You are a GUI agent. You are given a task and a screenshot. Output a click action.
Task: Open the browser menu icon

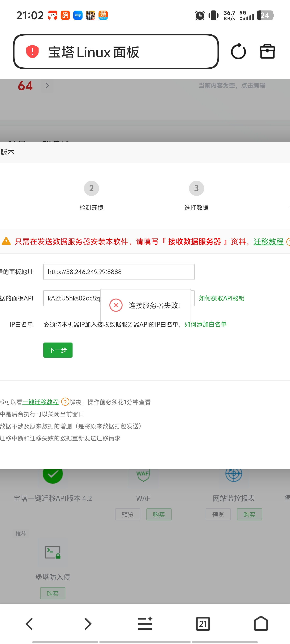pyautogui.click(x=145, y=623)
